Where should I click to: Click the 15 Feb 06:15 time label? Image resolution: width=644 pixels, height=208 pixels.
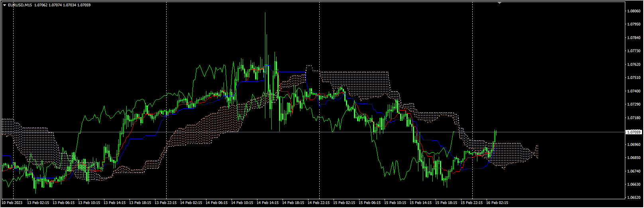pyautogui.click(x=370, y=203)
